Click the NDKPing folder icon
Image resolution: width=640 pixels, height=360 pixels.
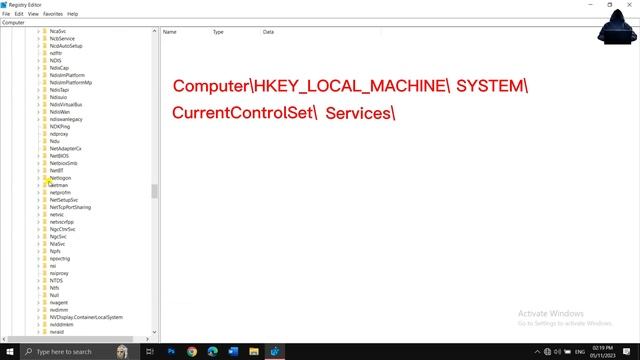(x=45, y=127)
